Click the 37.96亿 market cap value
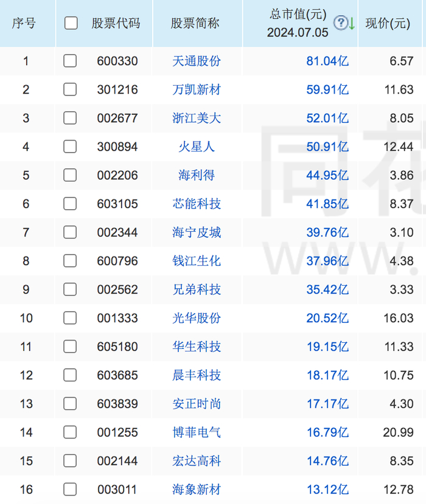Image resolution: width=426 pixels, height=504 pixels. point(327,261)
